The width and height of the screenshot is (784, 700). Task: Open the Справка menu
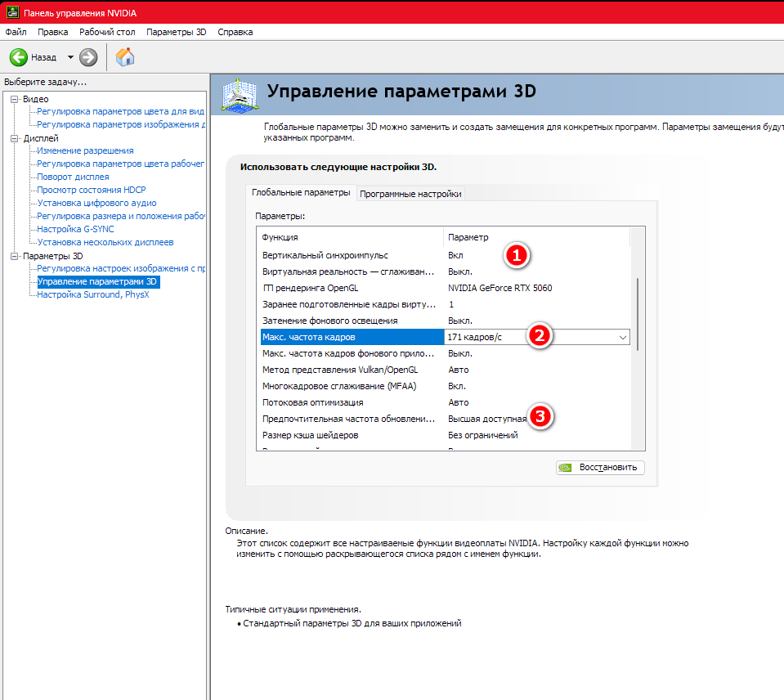[235, 32]
